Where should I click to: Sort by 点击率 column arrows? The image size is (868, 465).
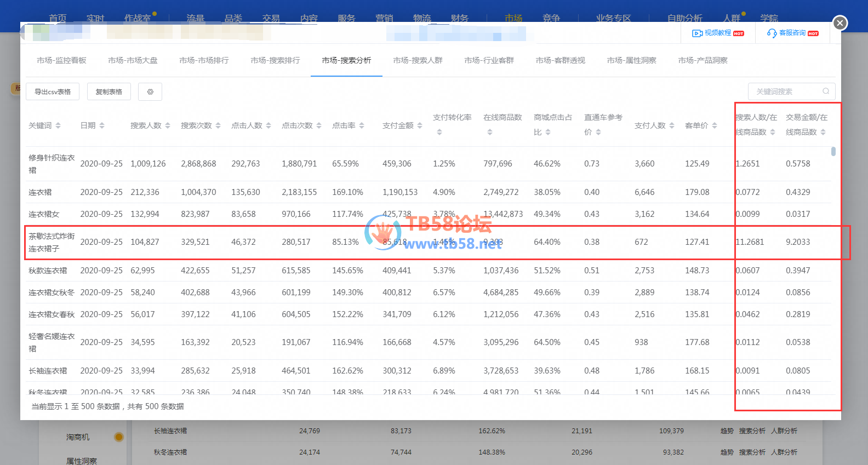point(362,125)
